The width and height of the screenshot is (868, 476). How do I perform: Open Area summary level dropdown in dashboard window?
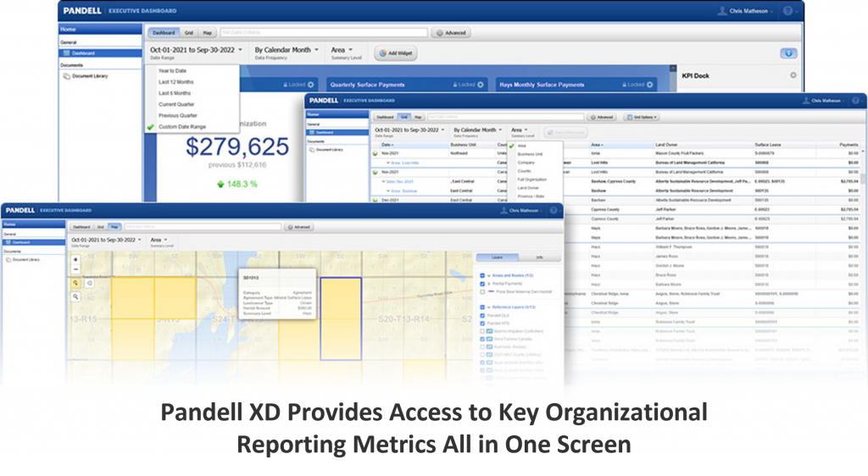coord(342,50)
